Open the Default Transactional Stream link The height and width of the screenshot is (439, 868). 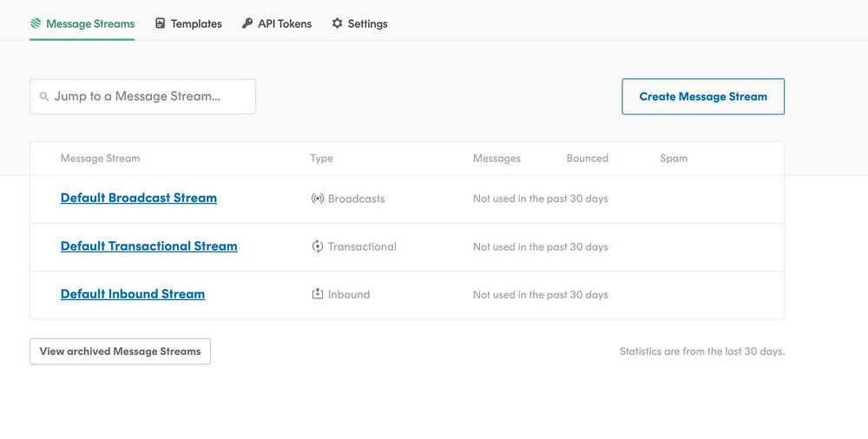click(x=149, y=246)
